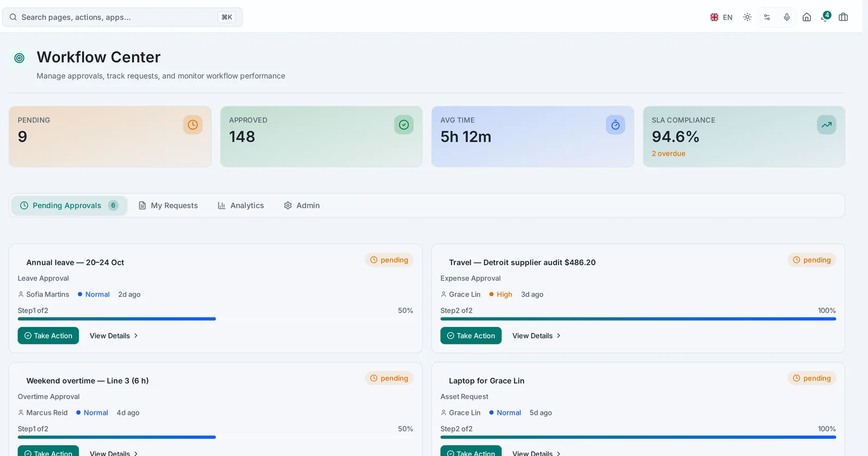Click Laptop request 100% progress bar
The height and width of the screenshot is (456, 868).
(x=638, y=437)
